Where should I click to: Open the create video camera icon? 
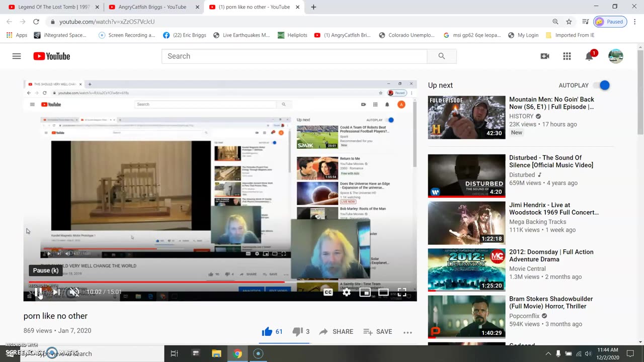coord(545,56)
